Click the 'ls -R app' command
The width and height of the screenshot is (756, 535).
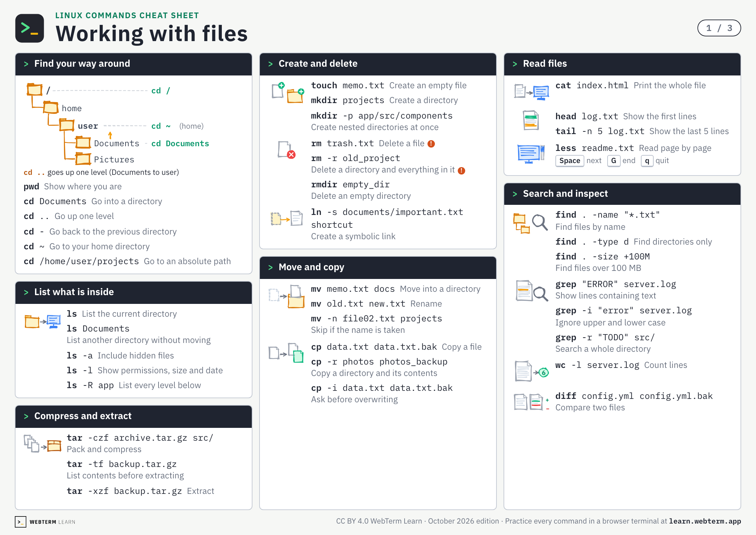[90, 385]
